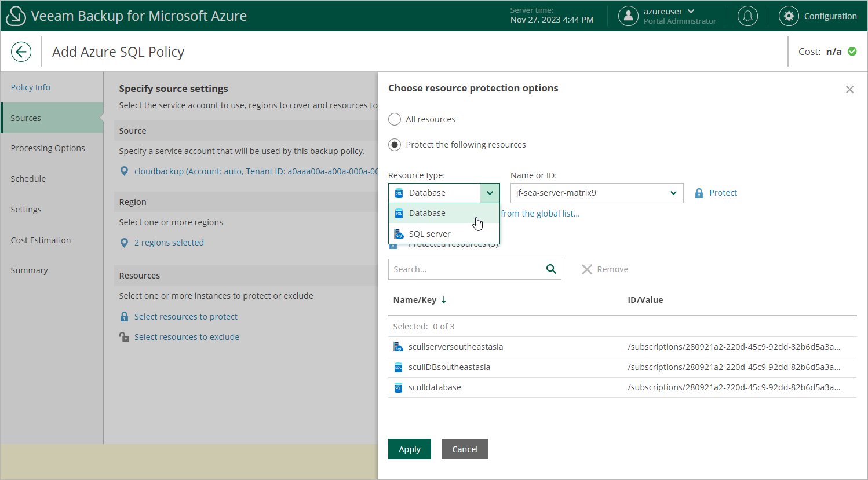Click the Protect link

(723, 193)
